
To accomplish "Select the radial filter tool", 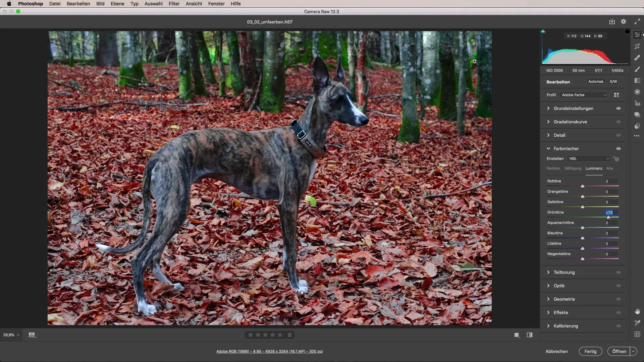I will (637, 92).
